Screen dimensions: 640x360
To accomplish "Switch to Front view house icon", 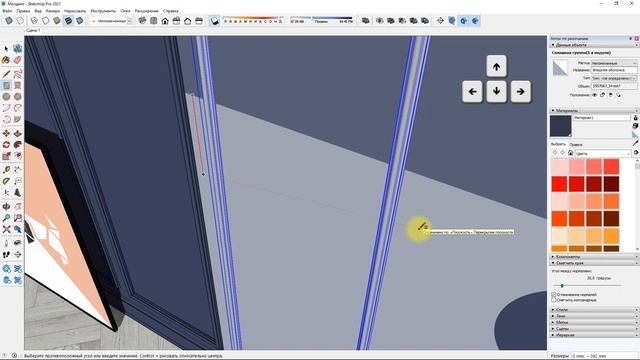I will tap(165, 21).
